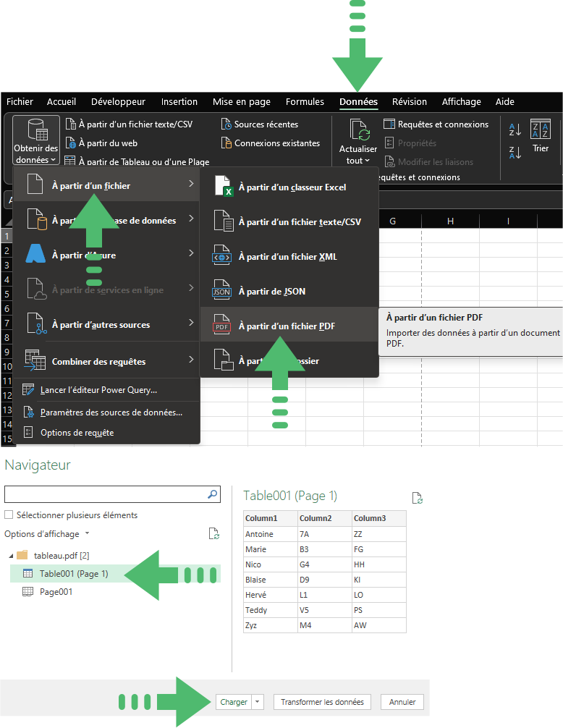563x728 pixels.
Task: Open the Options d'affichage dropdown
Action: (x=47, y=534)
